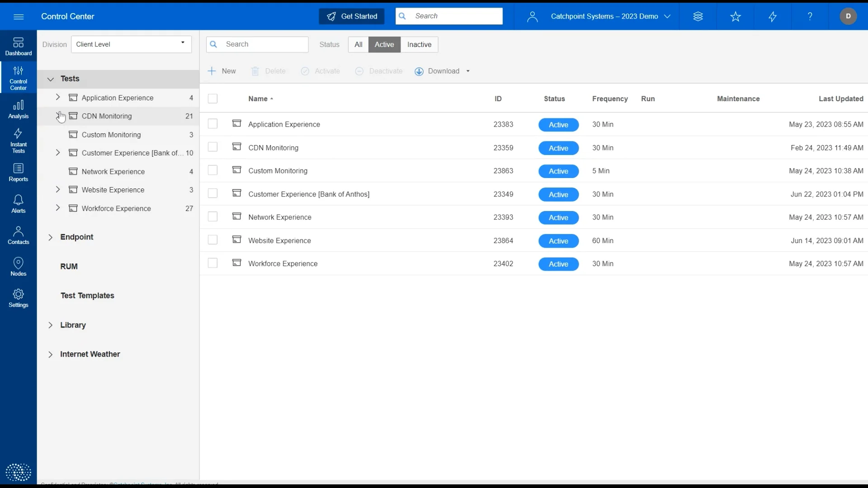Open the hamburger navigation menu
This screenshot has height=488, width=868.
tap(19, 17)
